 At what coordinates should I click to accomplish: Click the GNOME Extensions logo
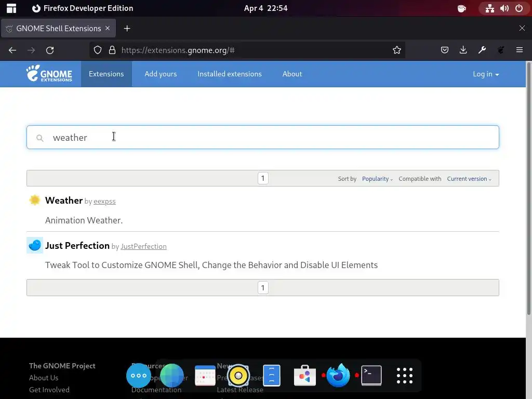[49, 73]
